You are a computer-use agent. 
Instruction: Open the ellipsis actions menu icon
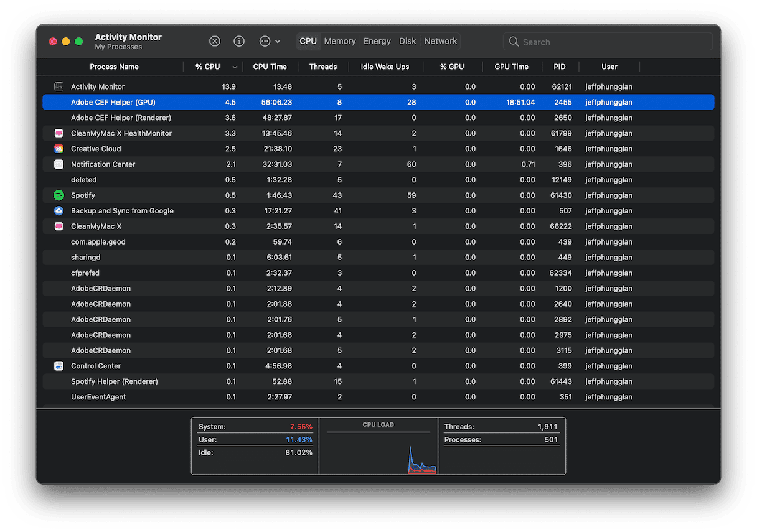[x=265, y=41]
